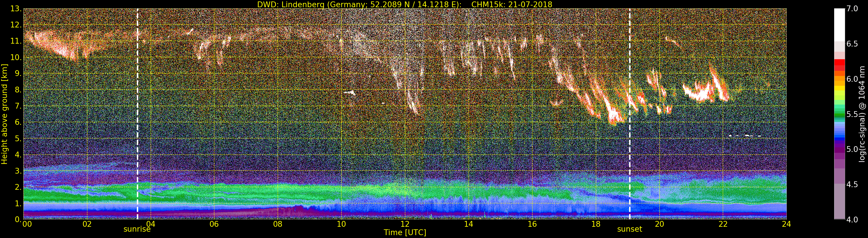Click the y-axis tick label '6.'
This screenshot has height=238, width=868.
coord(18,122)
